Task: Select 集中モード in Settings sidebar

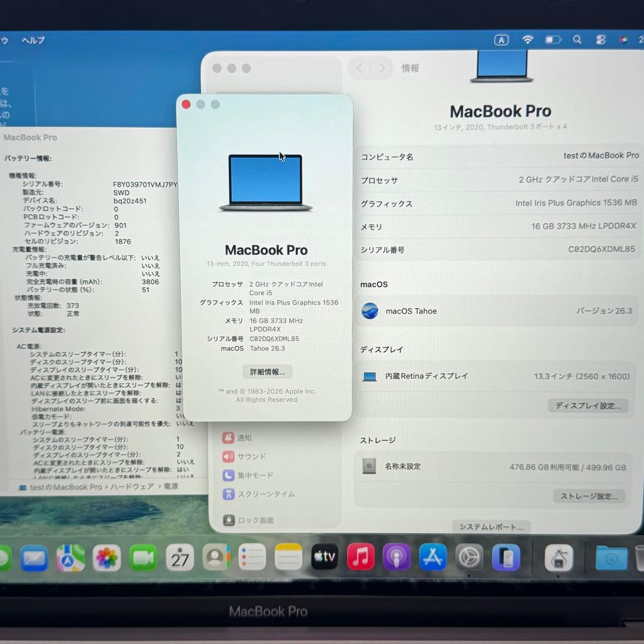Action: click(247, 475)
